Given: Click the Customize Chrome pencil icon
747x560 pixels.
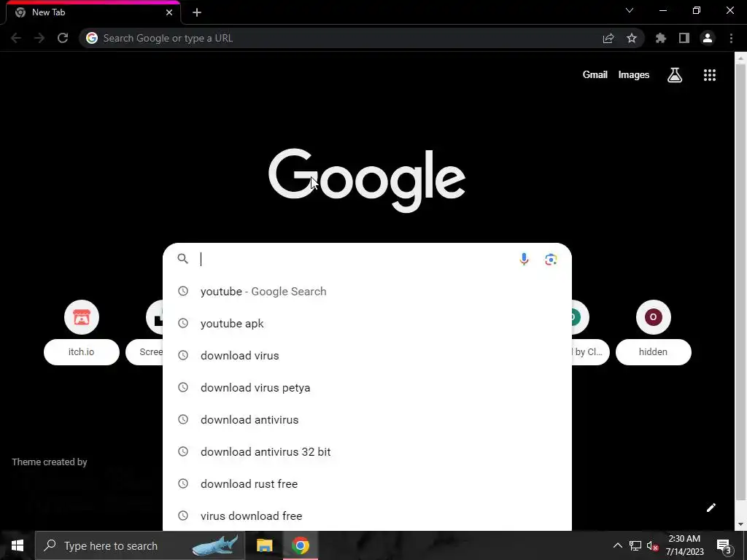Looking at the screenshot, I should pyautogui.click(x=711, y=507).
